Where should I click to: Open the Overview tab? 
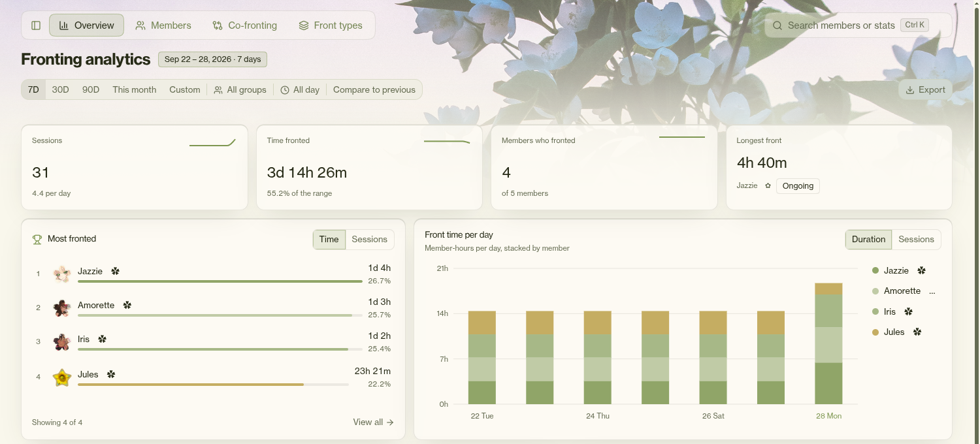86,25
